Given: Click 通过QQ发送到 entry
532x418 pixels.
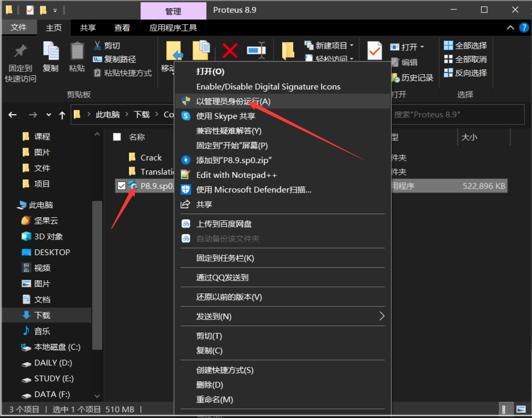Looking at the screenshot, I should [x=282, y=278].
